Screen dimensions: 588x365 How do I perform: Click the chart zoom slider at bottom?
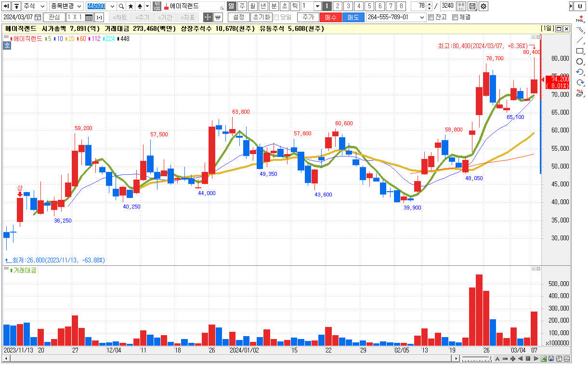point(477,359)
